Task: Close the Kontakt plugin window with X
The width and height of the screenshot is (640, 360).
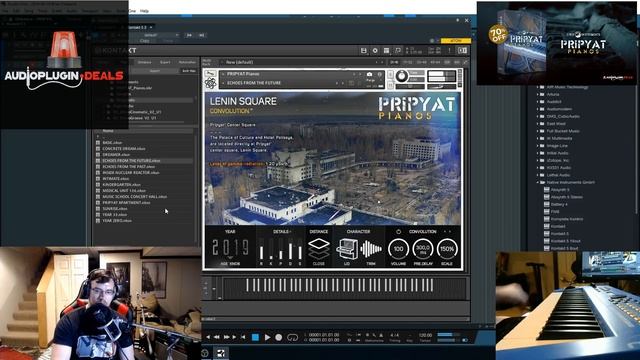Action: (467, 20)
